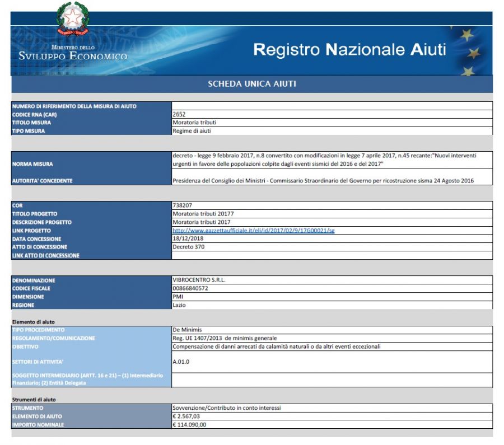Click label "NUMERO DI RIFERIMENTO DELLA MISURA DI AIUTO"
504x445 pixels.
pos(74,106)
